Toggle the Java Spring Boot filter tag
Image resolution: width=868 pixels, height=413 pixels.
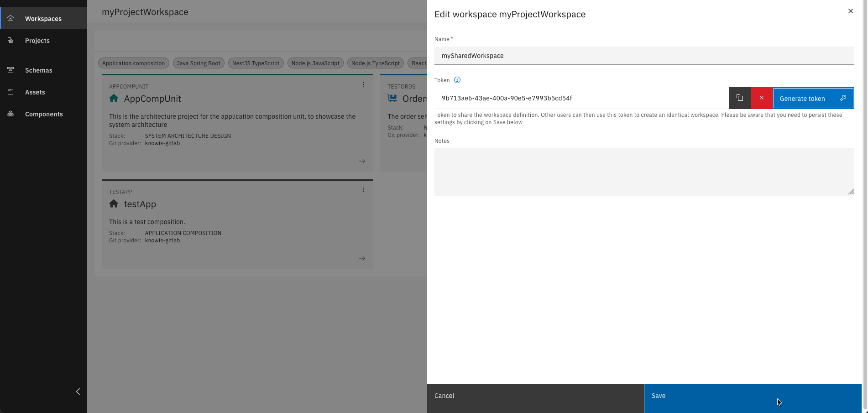point(199,63)
